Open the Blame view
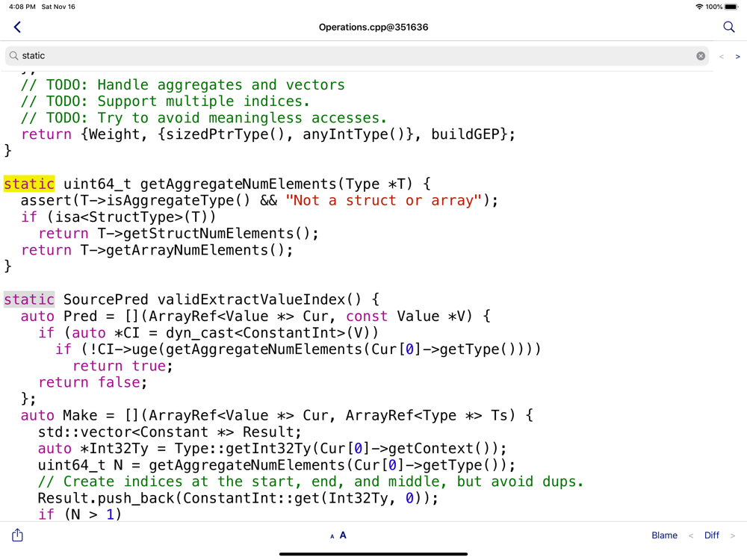Viewport: 747px width, 560px height. pyautogui.click(x=664, y=535)
